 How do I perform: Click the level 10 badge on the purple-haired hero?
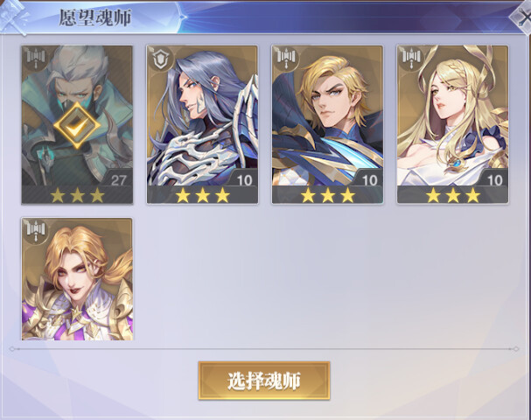pyautogui.click(x=244, y=180)
